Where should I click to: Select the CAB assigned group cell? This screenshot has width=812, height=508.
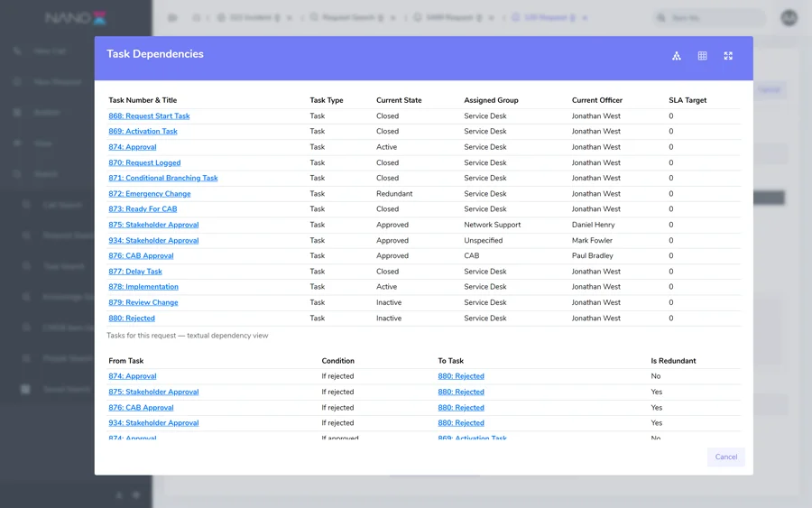pyautogui.click(x=471, y=256)
